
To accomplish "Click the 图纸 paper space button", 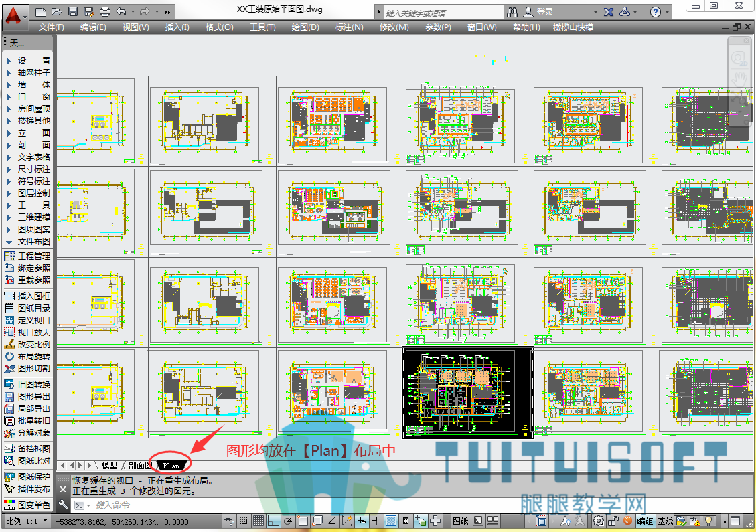I will click(x=461, y=521).
